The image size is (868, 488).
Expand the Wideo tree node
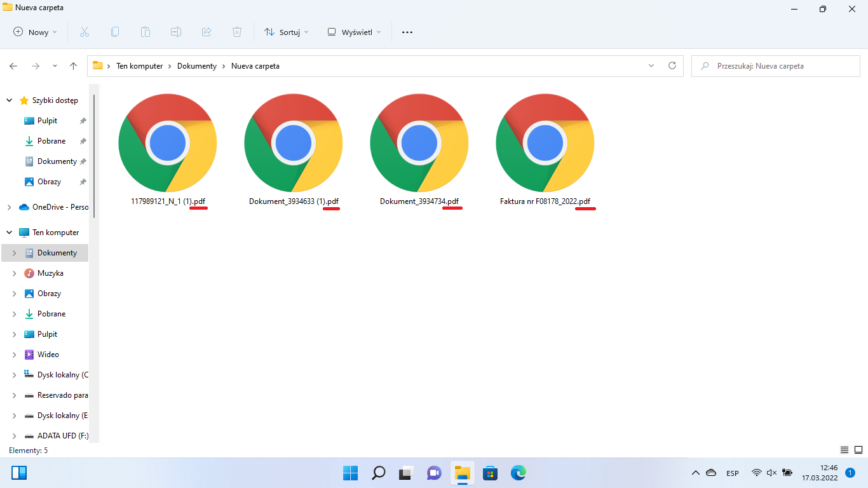coord(14,355)
